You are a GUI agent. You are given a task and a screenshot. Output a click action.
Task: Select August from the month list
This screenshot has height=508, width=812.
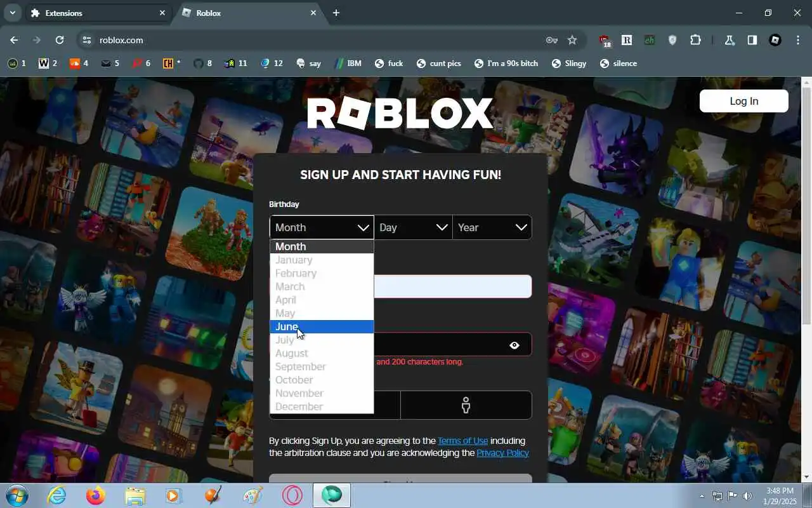322,353
